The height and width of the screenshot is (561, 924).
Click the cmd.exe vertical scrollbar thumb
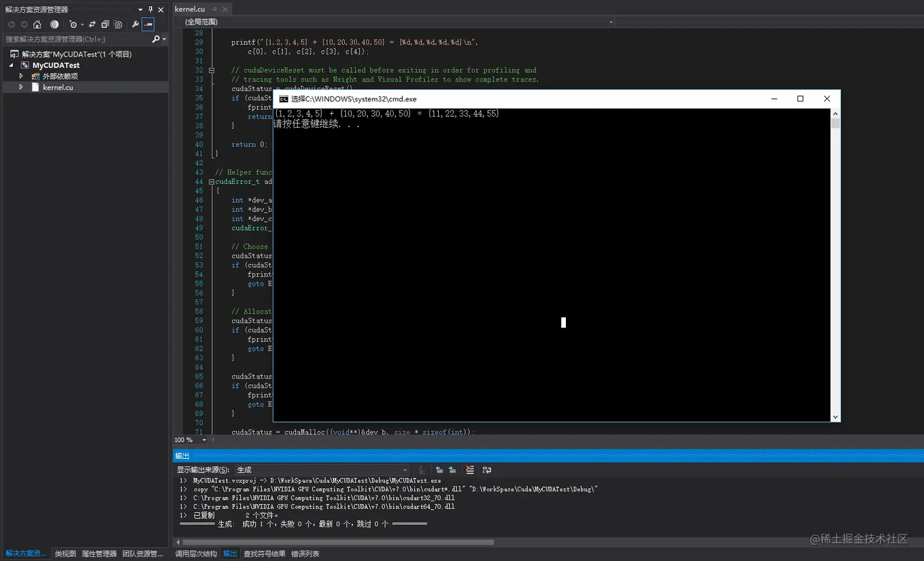coord(835,123)
